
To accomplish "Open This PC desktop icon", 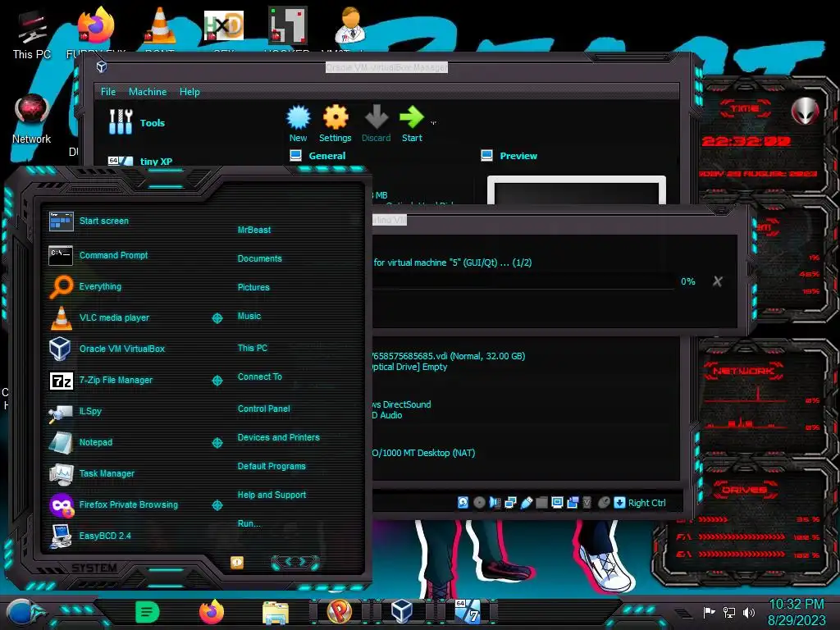I will (32, 35).
